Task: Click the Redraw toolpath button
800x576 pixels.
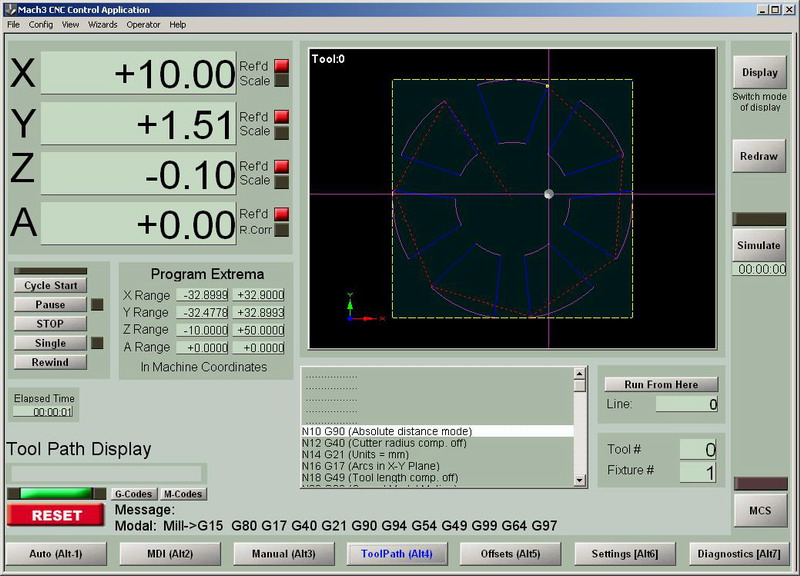Action: coord(759,156)
